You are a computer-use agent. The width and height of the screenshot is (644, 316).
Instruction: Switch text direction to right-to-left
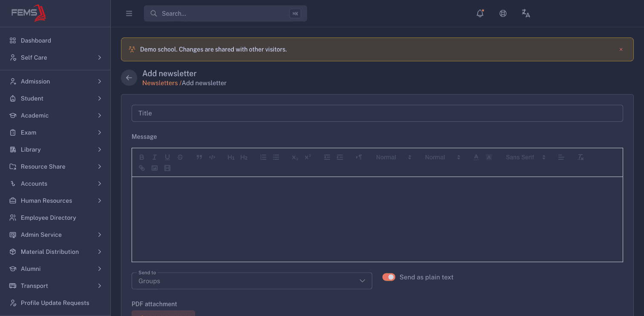359,157
